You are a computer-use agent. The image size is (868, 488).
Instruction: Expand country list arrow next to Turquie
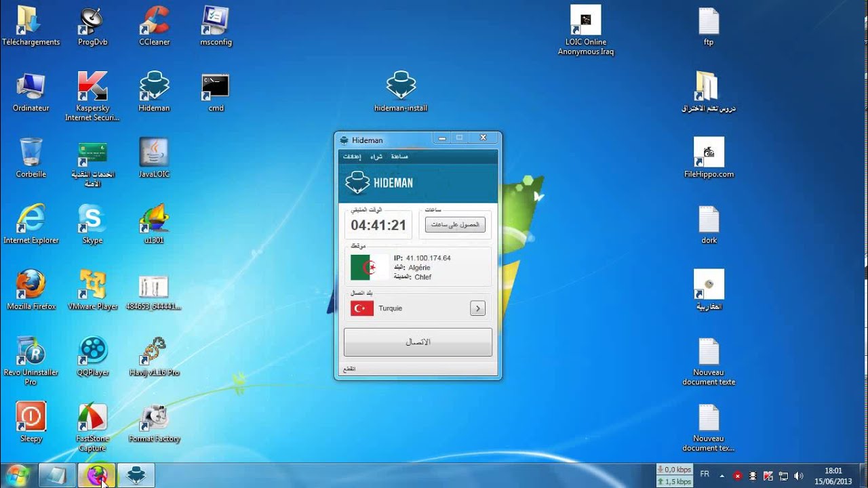[x=477, y=308]
